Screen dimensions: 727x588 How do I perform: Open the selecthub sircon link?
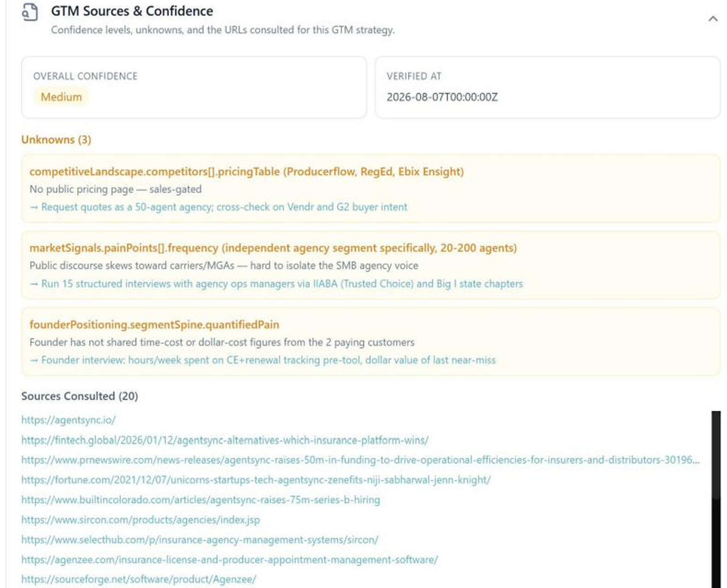pyautogui.click(x=199, y=539)
